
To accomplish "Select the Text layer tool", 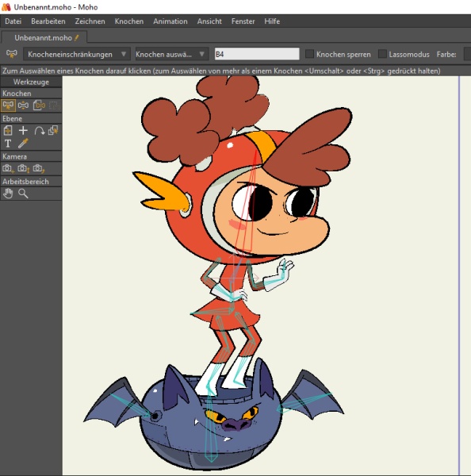I will pos(8,144).
